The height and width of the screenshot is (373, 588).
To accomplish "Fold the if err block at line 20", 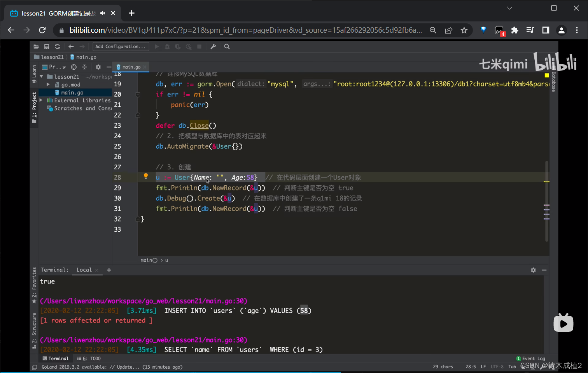I will pos(138,94).
